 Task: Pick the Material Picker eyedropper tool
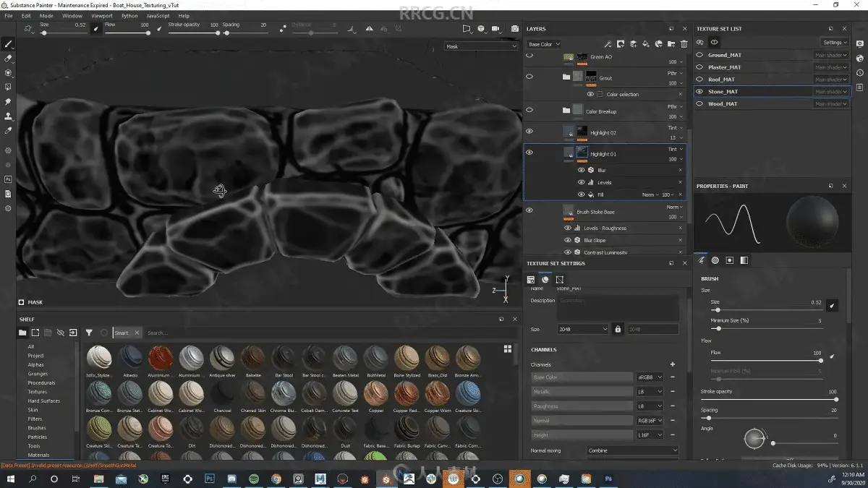pyautogui.click(x=9, y=131)
